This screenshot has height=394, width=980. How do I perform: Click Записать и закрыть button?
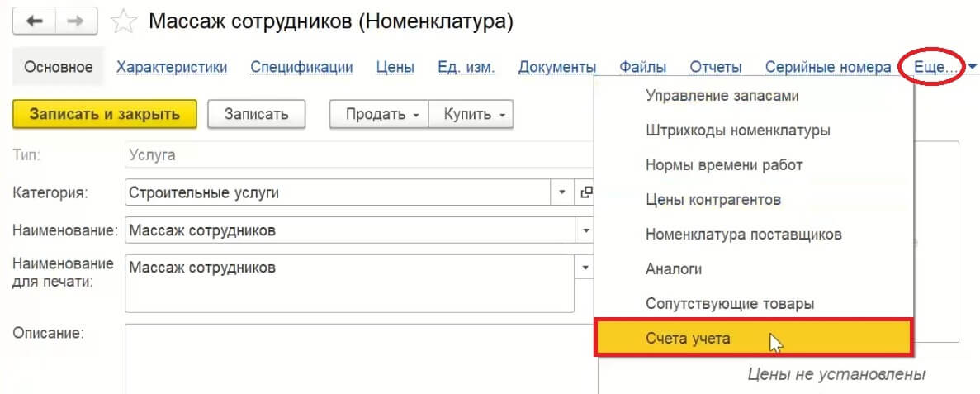coord(104,115)
